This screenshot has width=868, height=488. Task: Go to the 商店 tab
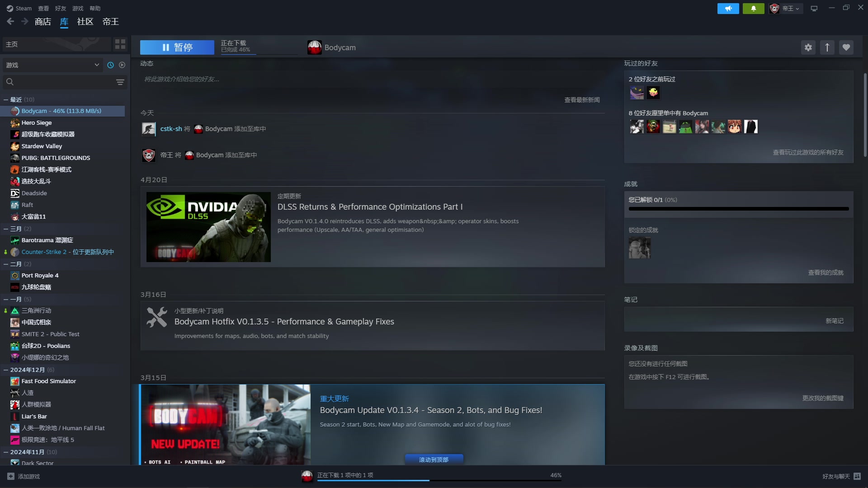tap(43, 21)
